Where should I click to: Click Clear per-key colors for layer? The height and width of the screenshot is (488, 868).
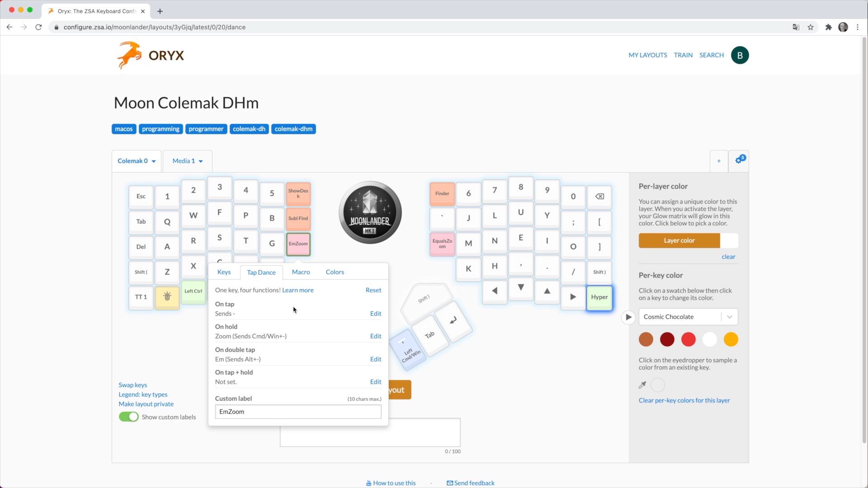tap(684, 400)
